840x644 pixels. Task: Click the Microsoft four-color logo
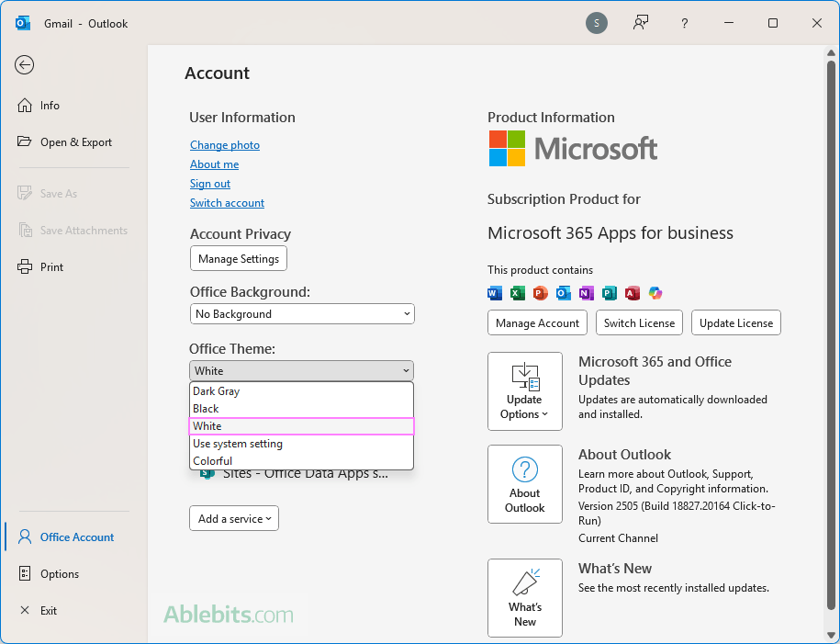pos(507,149)
